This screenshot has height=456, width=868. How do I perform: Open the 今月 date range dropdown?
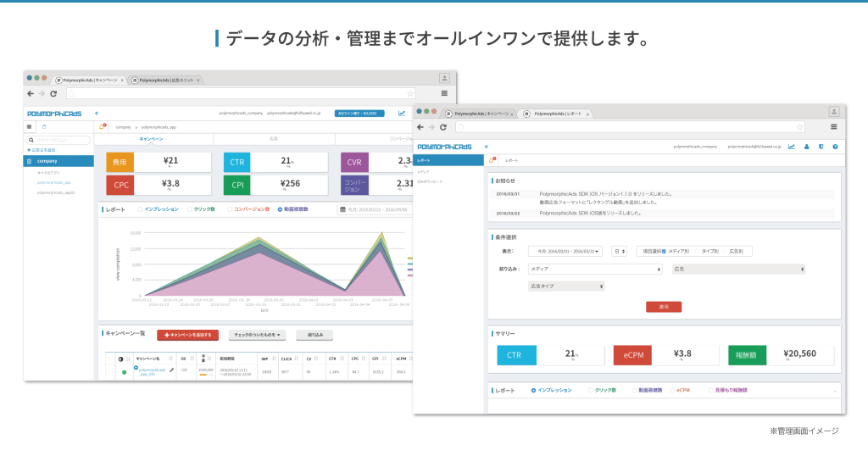[x=565, y=251]
